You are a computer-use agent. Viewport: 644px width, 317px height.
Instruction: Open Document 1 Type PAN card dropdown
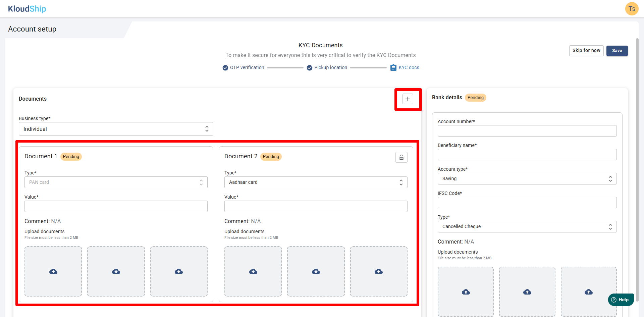point(116,182)
